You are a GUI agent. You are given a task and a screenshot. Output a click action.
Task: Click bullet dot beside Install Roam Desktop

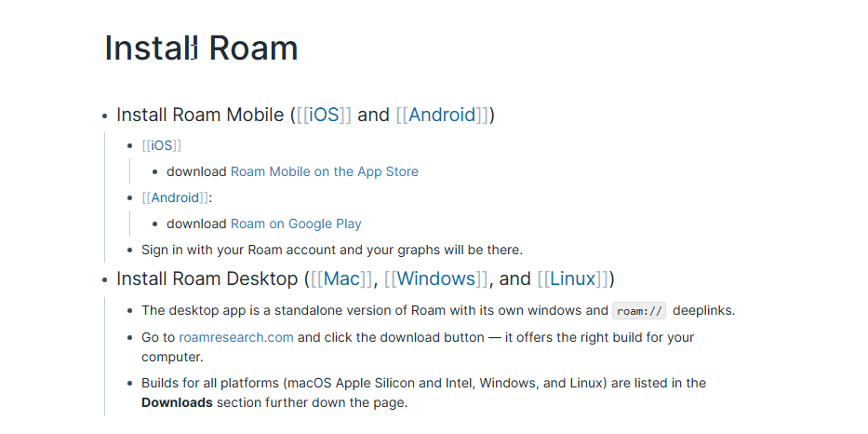click(104, 279)
